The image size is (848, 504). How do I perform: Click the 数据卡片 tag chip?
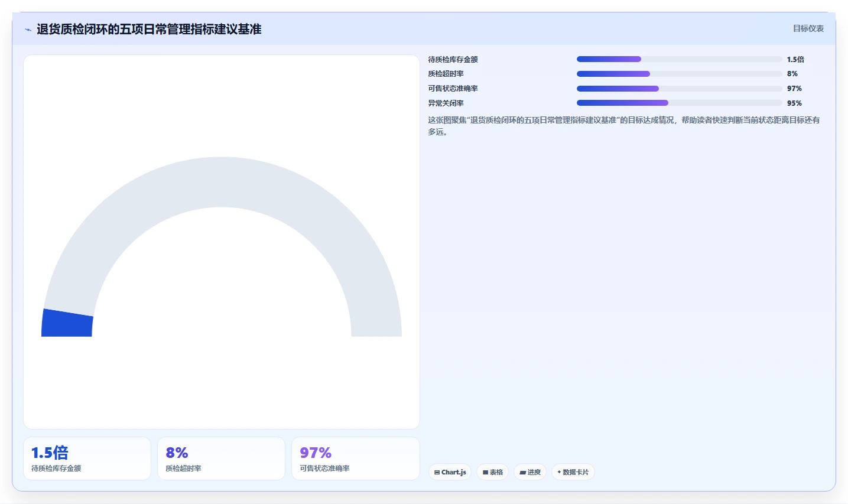pos(573,472)
